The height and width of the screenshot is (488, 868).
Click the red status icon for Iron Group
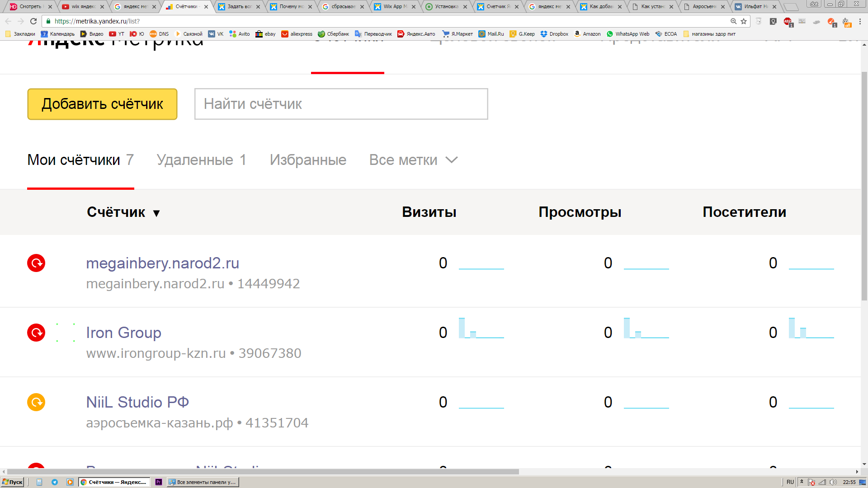click(36, 333)
